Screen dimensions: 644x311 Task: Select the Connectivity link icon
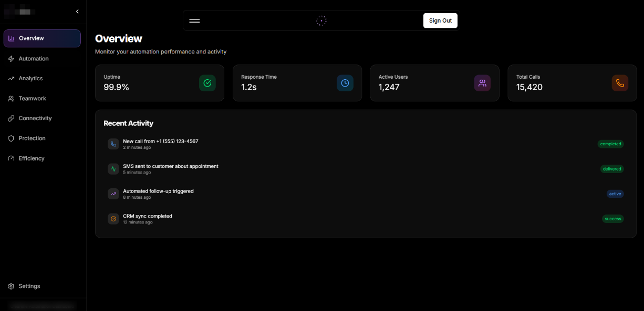click(11, 118)
